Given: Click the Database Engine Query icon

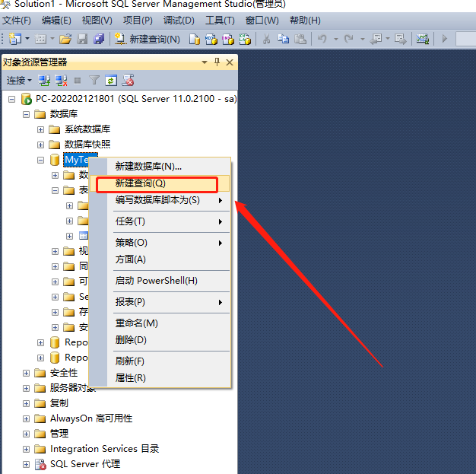Looking at the screenshot, I should (x=195, y=39).
